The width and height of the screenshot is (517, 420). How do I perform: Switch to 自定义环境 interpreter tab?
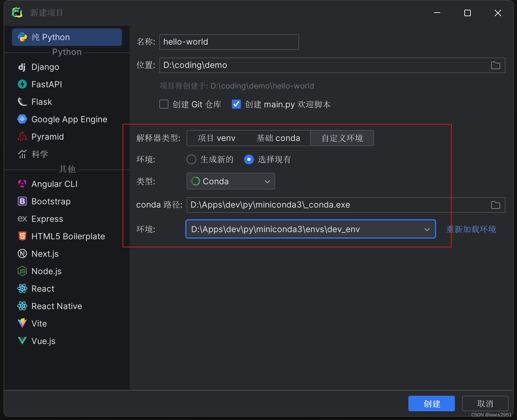coord(342,138)
